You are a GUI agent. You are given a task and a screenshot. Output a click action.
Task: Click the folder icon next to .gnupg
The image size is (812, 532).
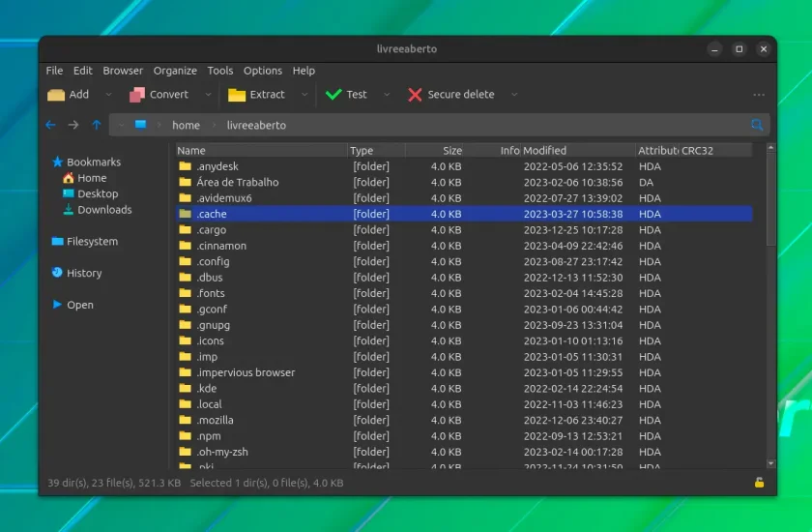185,325
